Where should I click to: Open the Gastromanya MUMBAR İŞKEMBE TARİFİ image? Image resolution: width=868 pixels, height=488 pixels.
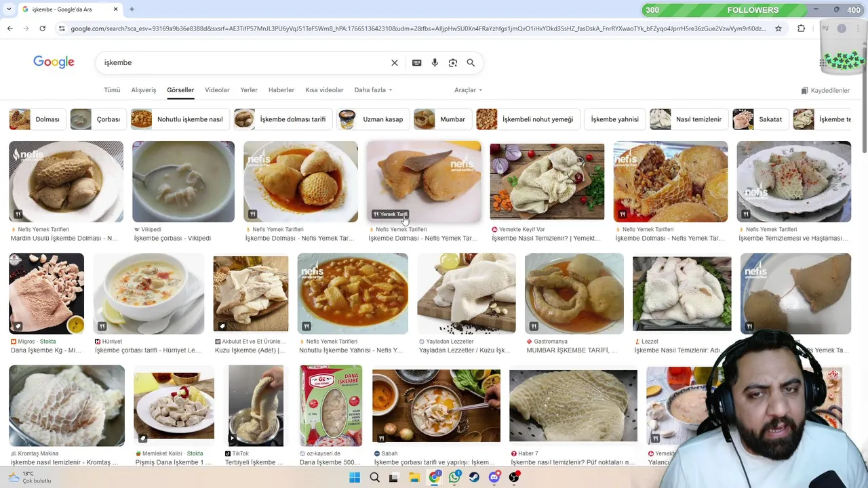[x=574, y=293]
